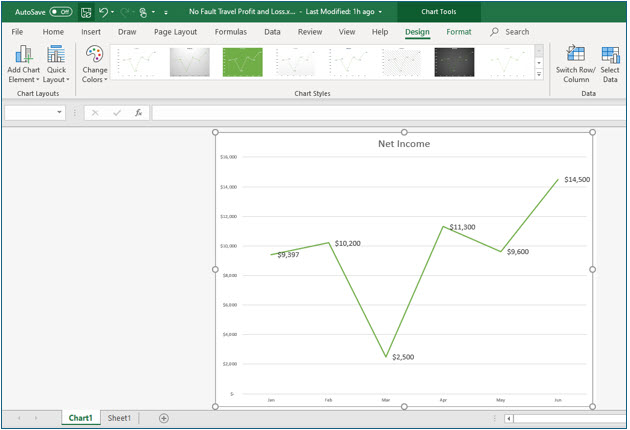Select the $9,600 data label

518,252
